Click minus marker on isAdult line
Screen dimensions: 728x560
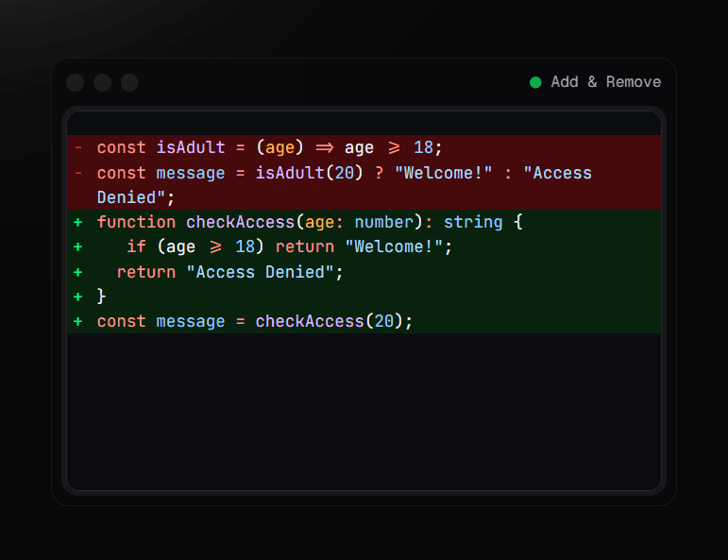point(78,147)
